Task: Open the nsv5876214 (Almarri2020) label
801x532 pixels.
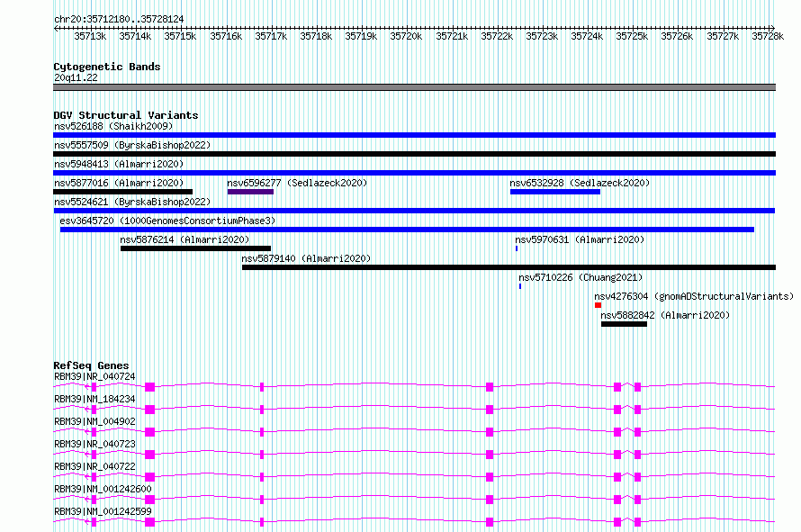Action: click(184, 239)
